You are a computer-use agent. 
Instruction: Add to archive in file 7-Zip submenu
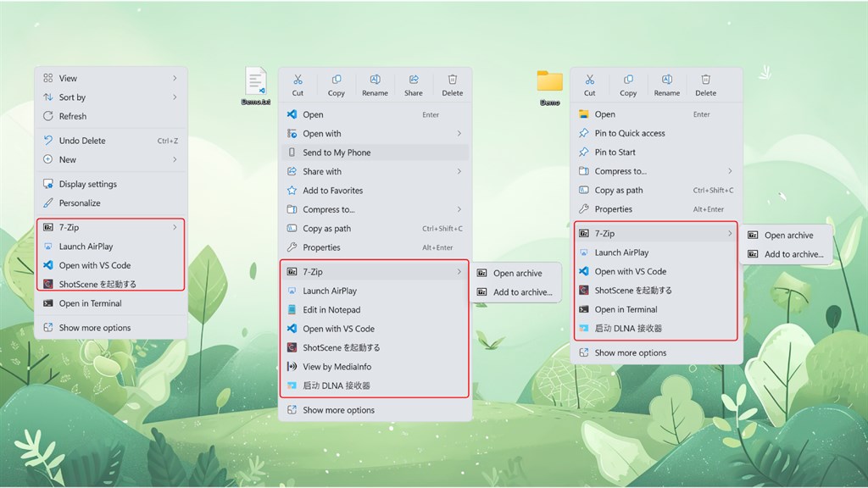(516, 292)
